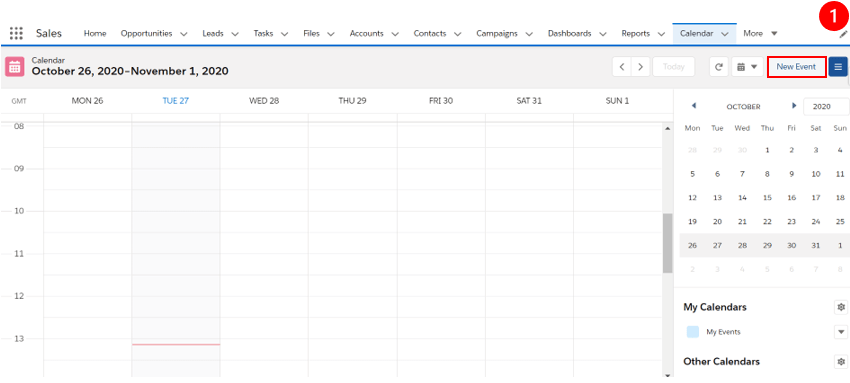
Task: Click the My Events calendar label
Action: tap(723, 332)
